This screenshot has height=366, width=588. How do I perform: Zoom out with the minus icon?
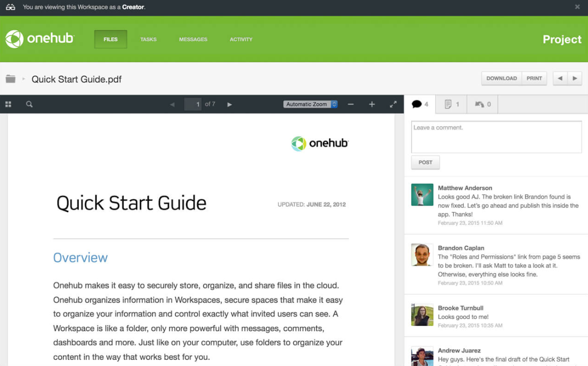(351, 104)
